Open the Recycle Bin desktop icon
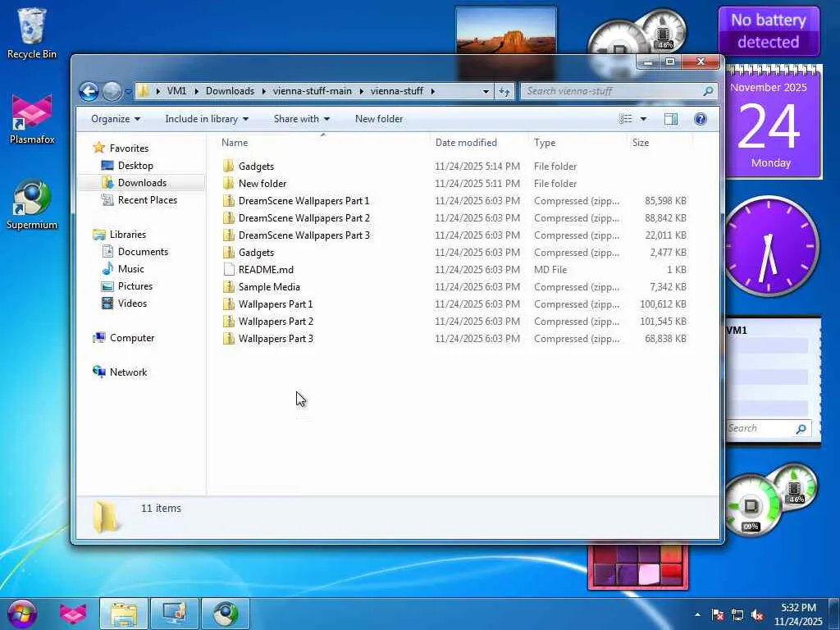The width and height of the screenshot is (840, 630). (x=32, y=33)
